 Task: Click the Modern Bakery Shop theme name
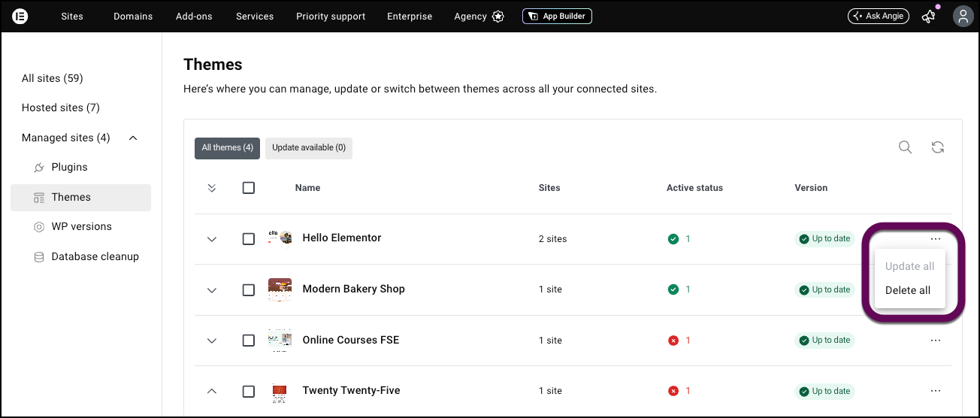point(353,289)
